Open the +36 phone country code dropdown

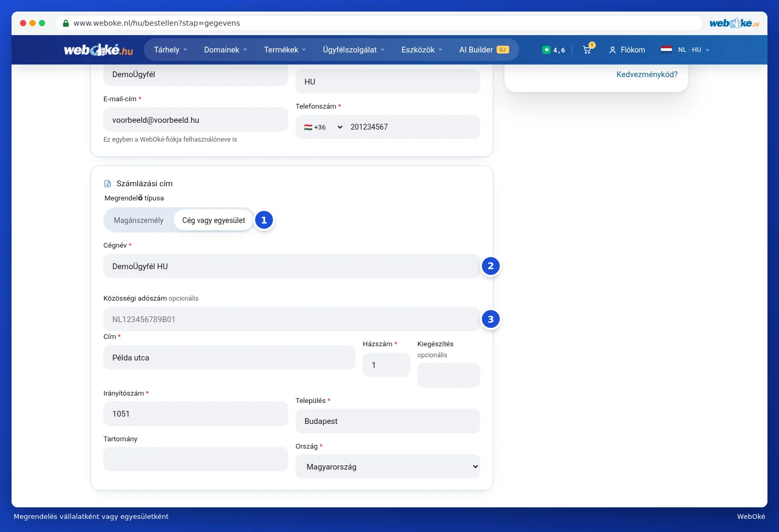tap(322, 127)
